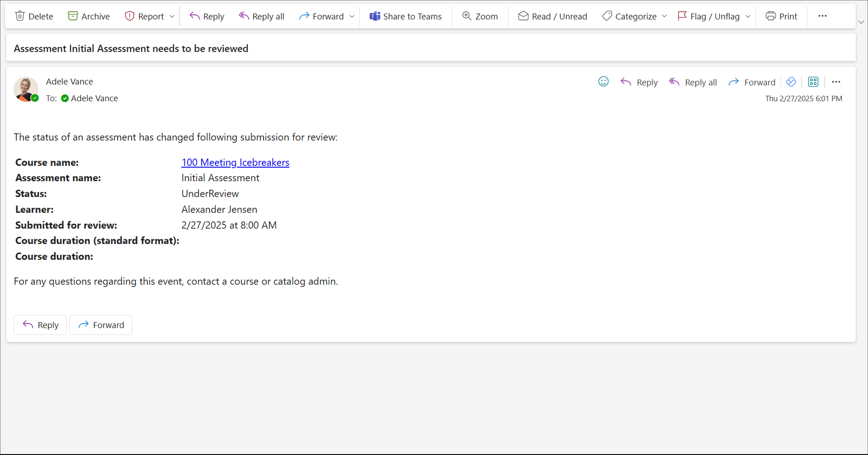Open more actions ellipsis in message header

(836, 82)
